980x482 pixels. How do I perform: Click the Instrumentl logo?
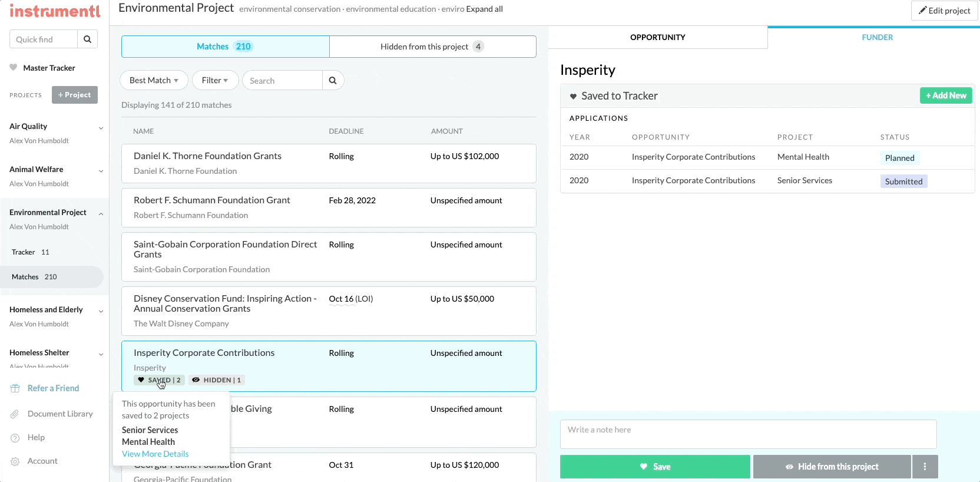coord(55,11)
